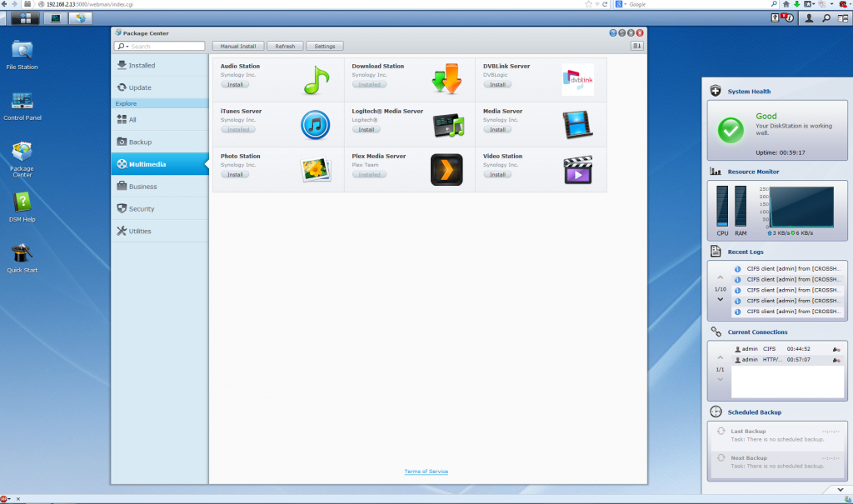This screenshot has height=504, width=853.
Task: Select the Backup category
Action: point(160,142)
